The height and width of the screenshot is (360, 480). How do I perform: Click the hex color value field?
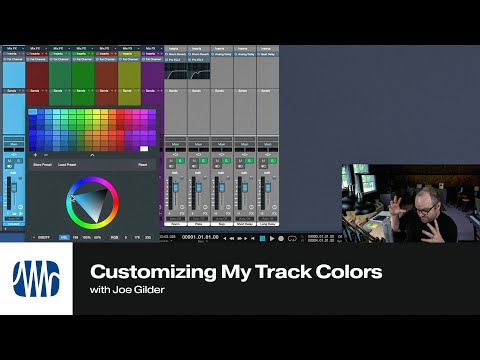coord(44,237)
